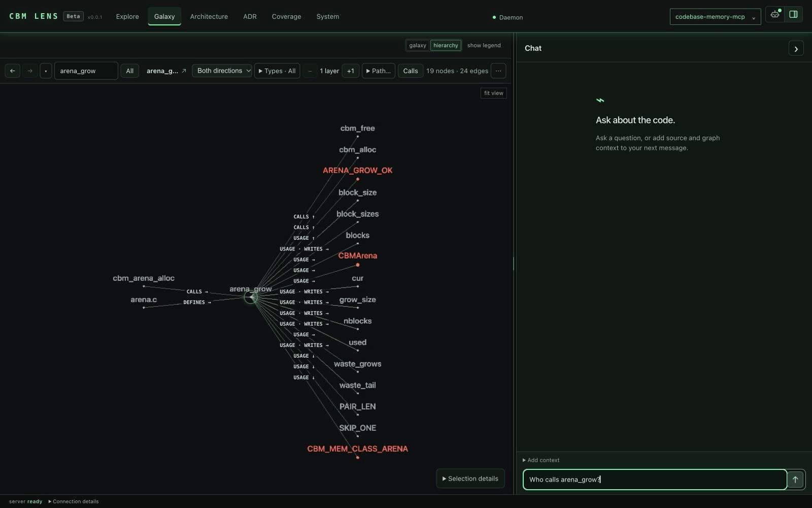This screenshot has width=812, height=508.
Task: Toggle the All filter button
Action: [x=130, y=71]
